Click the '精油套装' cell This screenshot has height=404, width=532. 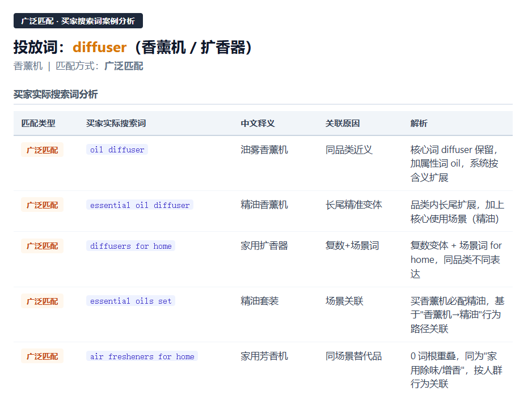(x=260, y=301)
